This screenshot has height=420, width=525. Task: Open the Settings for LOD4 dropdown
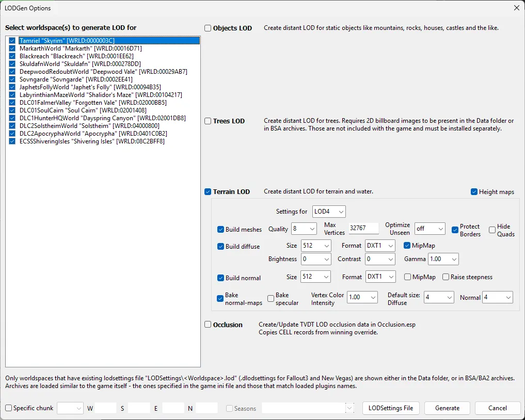tap(329, 212)
